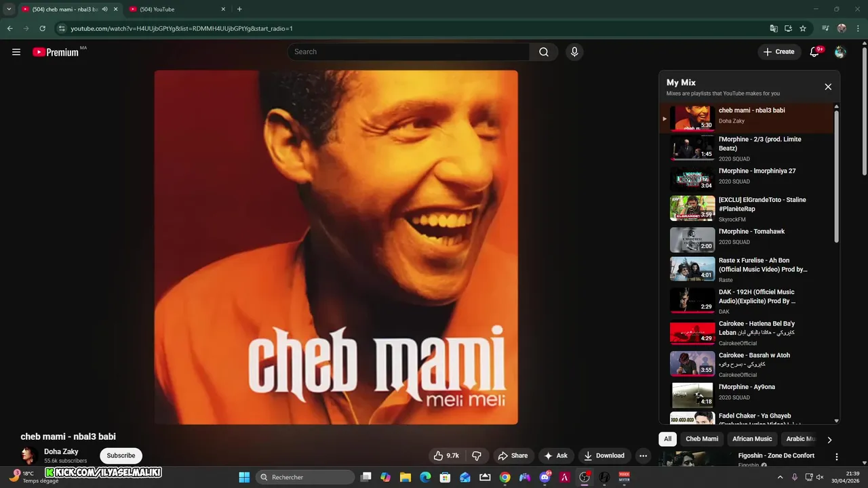Open browser media control icon
The width and height of the screenshot is (868, 488).
(825, 28)
